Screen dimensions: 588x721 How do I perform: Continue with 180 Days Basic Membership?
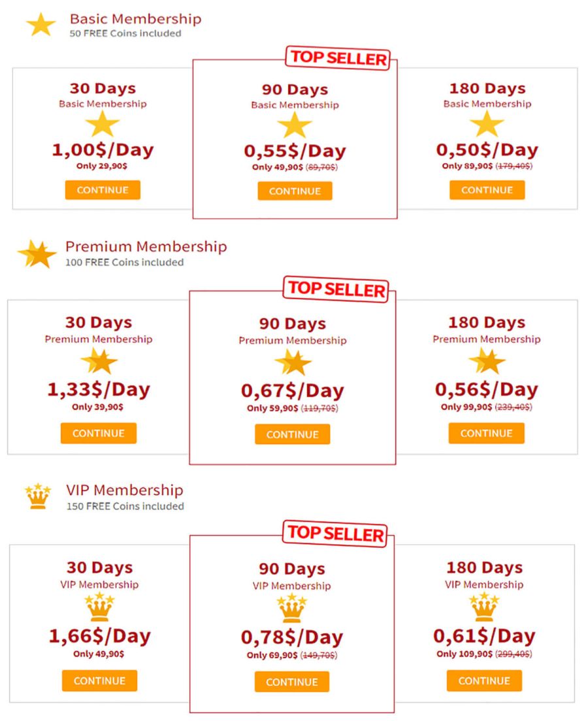(x=487, y=190)
